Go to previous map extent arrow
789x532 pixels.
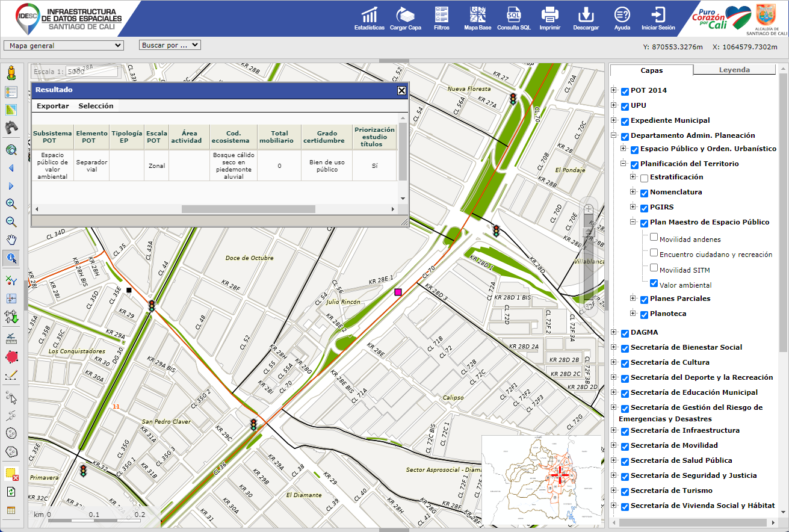(11, 168)
